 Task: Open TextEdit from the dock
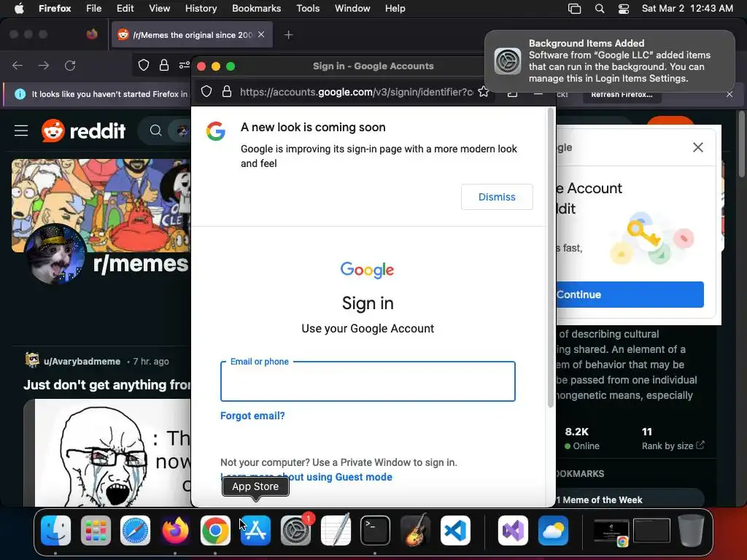(336, 530)
